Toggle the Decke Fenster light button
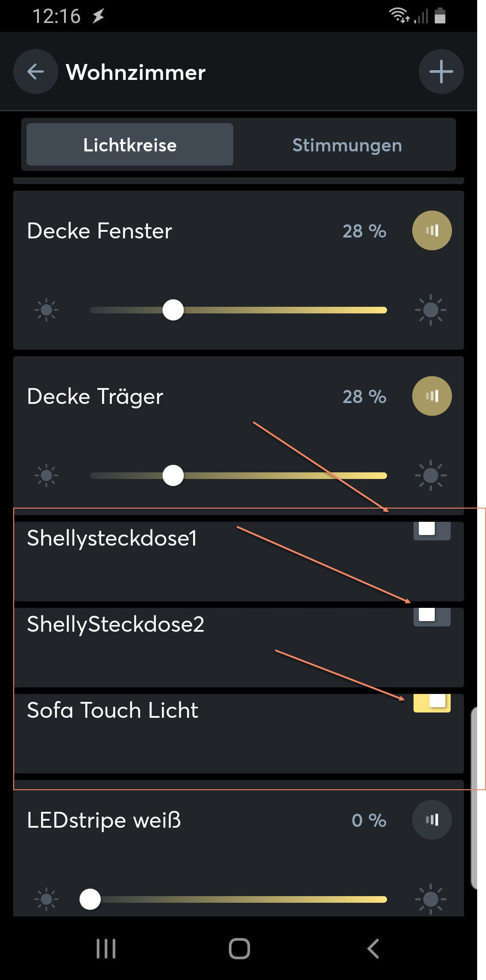 click(x=432, y=230)
